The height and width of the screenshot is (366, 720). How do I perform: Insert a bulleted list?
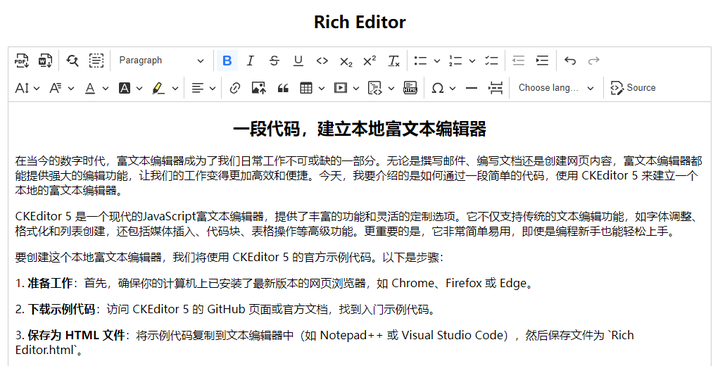tap(420, 60)
